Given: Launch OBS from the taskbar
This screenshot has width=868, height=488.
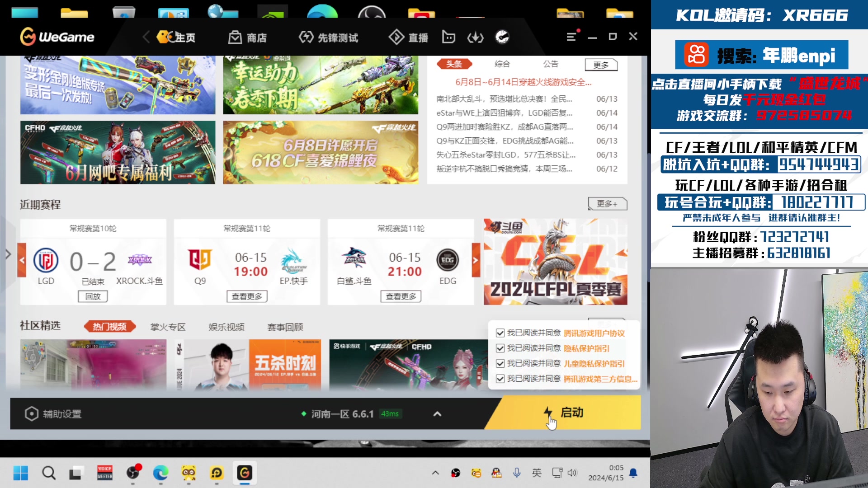Looking at the screenshot, I should 133,473.
